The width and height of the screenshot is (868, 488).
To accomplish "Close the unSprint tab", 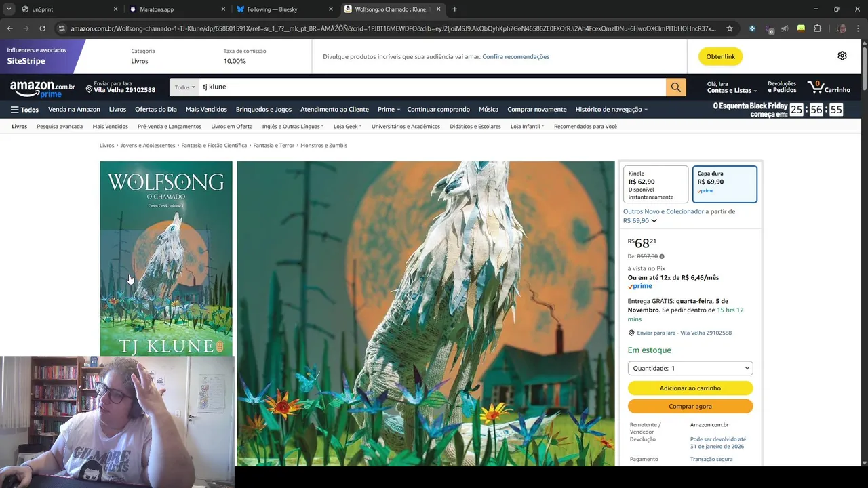I will 115,9.
